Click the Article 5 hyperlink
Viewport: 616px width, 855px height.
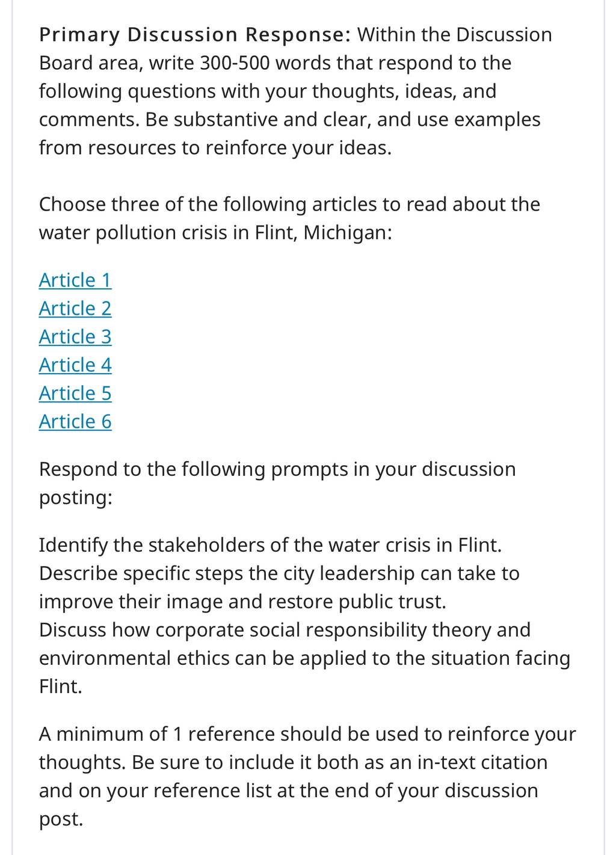(x=75, y=394)
